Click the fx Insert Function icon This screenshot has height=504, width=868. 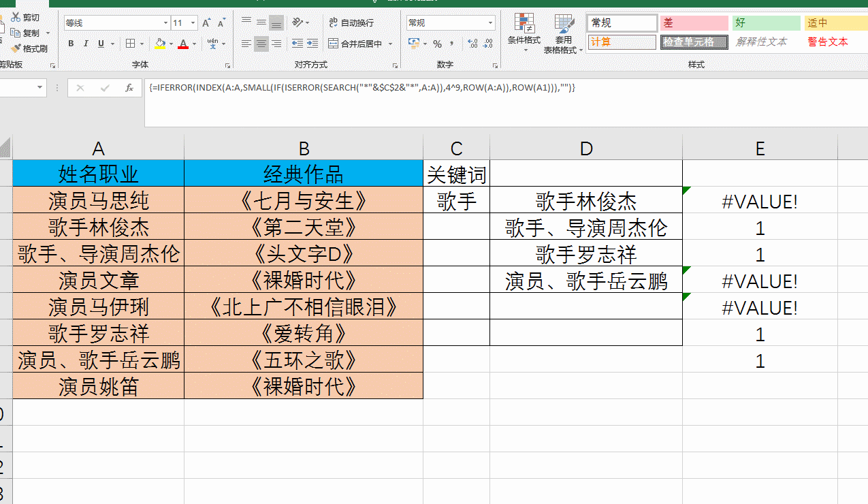(129, 88)
